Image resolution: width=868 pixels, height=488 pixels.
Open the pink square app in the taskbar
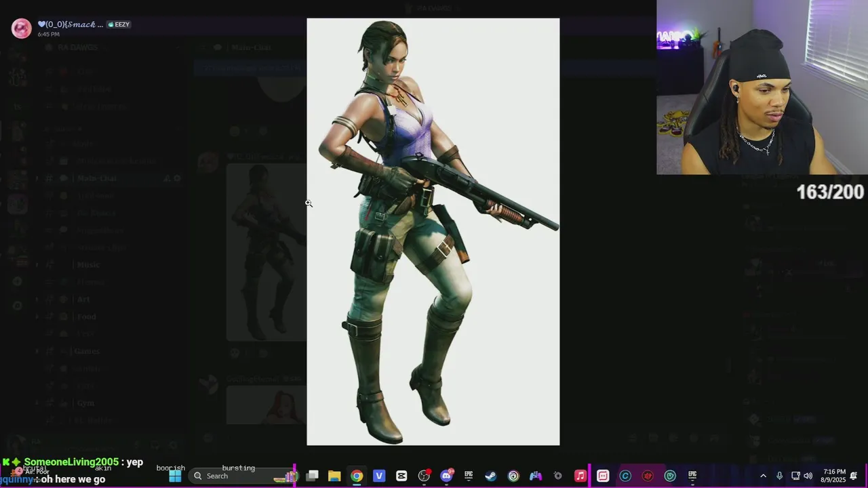(603, 476)
